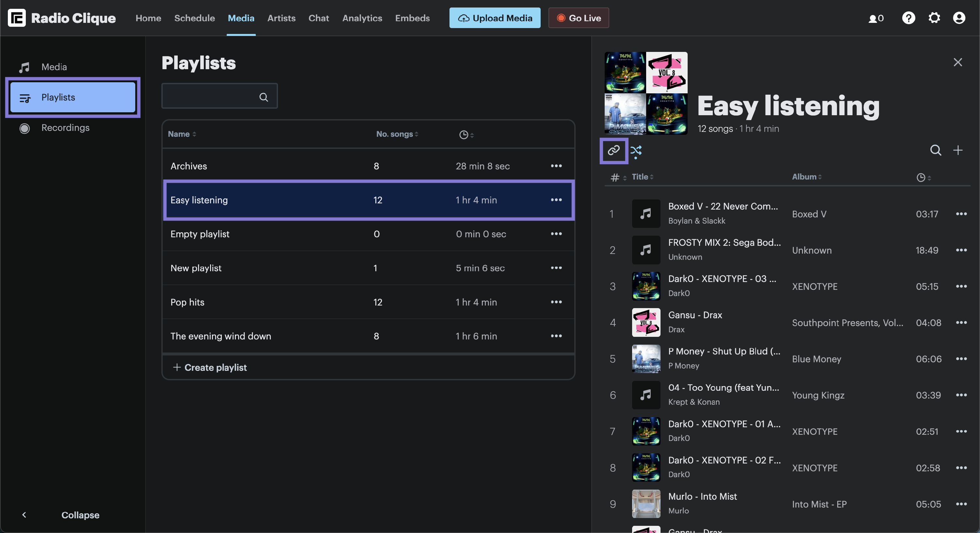Sort tracks by Album column
This screenshot has width=980, height=533.
[807, 177]
